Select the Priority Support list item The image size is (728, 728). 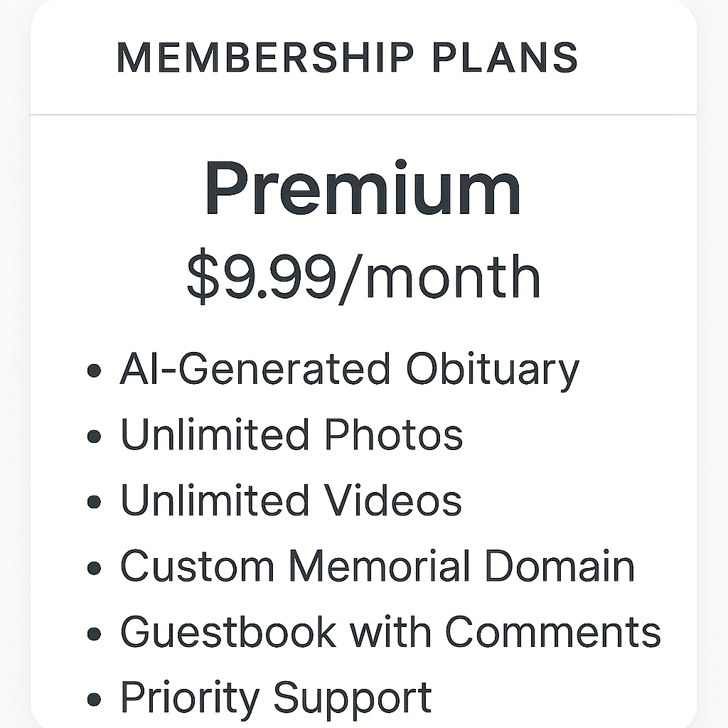point(276,697)
